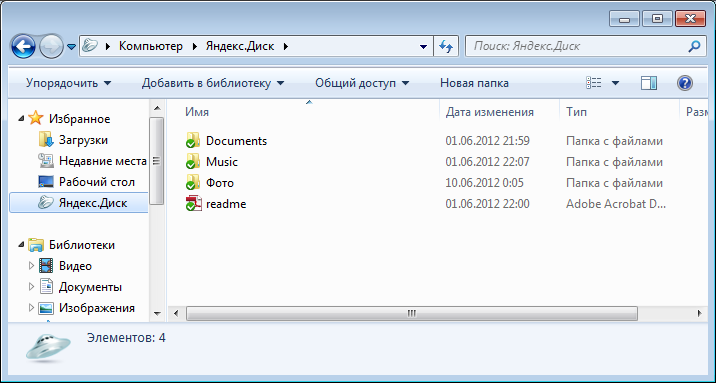Expand the Документы library node
This screenshot has height=383, width=716.
31,287
